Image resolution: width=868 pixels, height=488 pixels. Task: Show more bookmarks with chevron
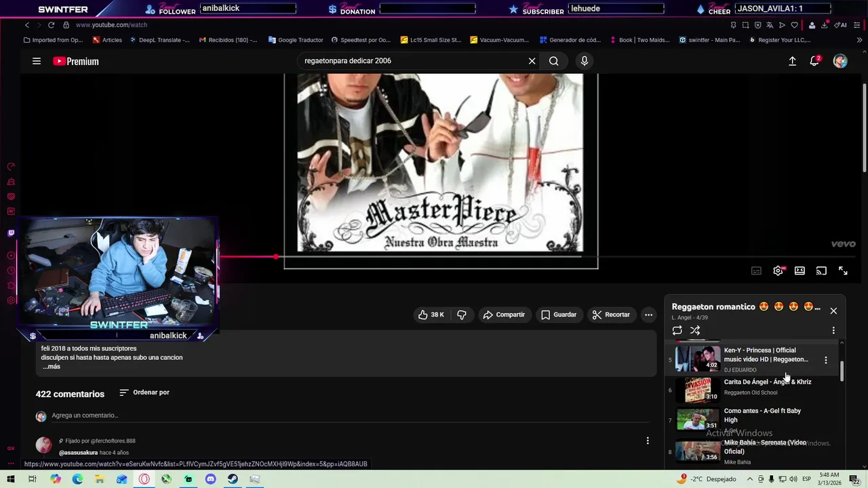click(859, 40)
